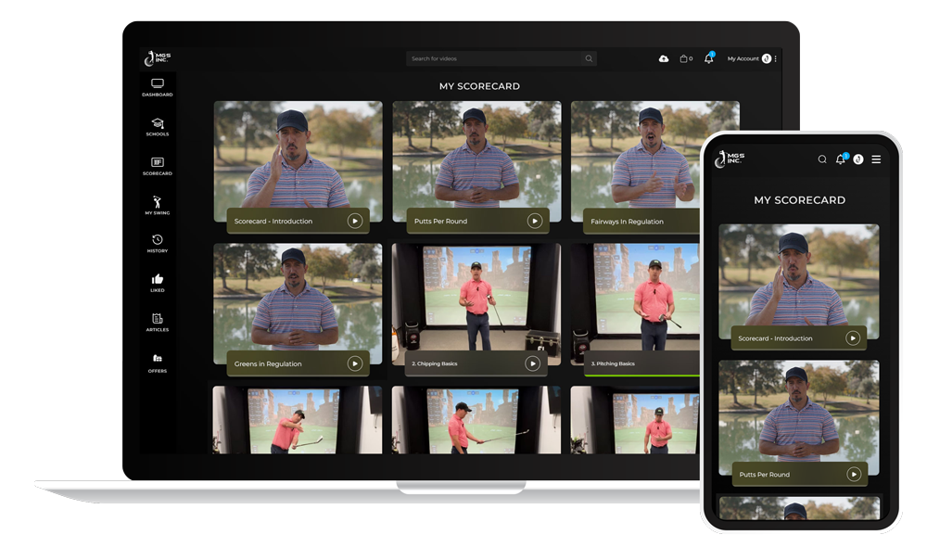Click the 'Putts Per Round' title on the laptop
Screen dimensions: 927x560
(440, 222)
